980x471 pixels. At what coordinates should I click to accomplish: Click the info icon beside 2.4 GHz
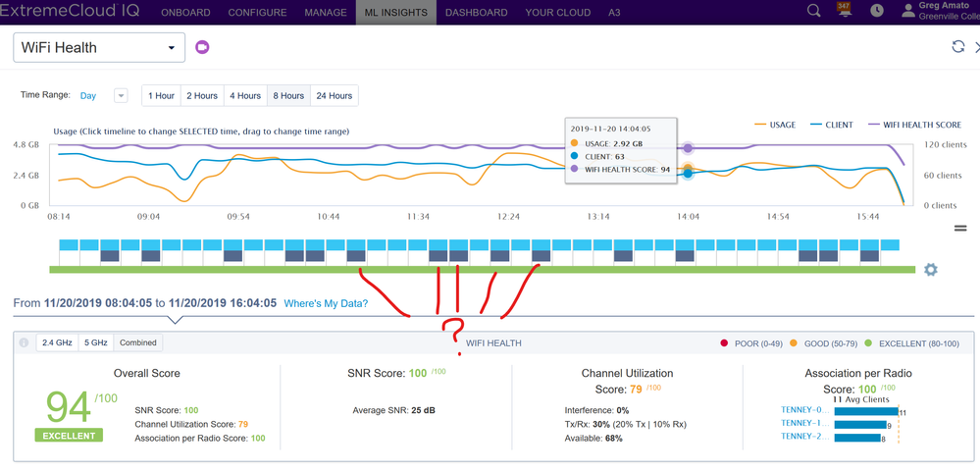[24, 342]
